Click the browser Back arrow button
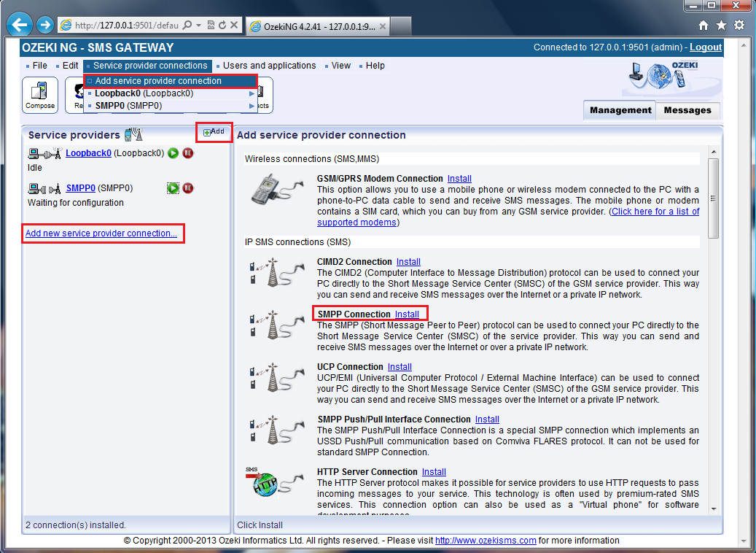 coord(20,25)
